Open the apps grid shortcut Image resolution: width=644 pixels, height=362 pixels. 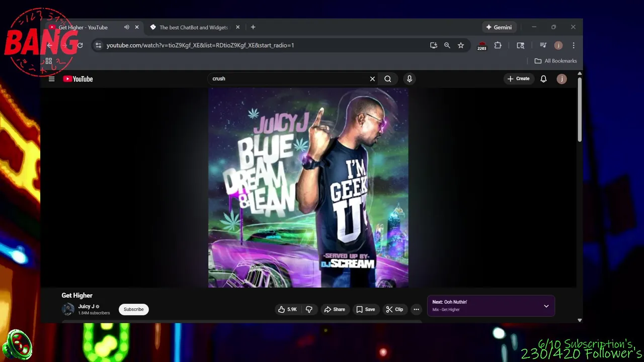(49, 61)
